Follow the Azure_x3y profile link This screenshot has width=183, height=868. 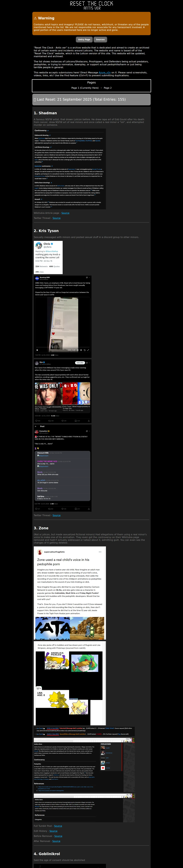pyautogui.click(x=105, y=72)
